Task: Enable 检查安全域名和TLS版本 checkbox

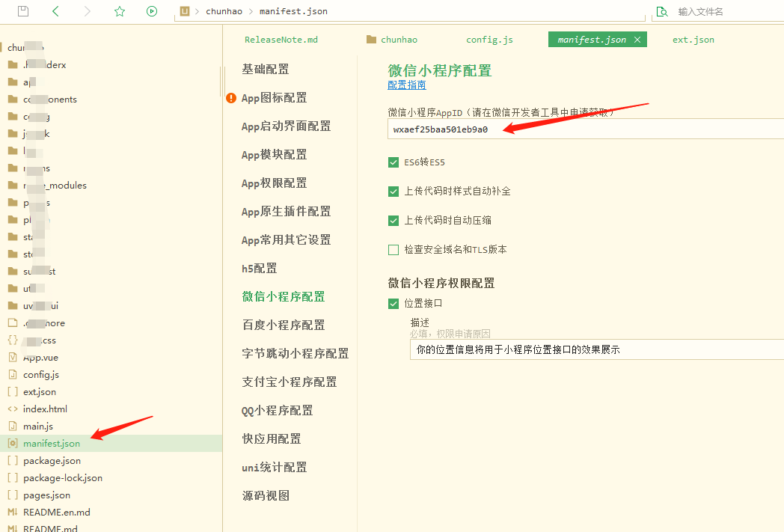Action: point(393,249)
